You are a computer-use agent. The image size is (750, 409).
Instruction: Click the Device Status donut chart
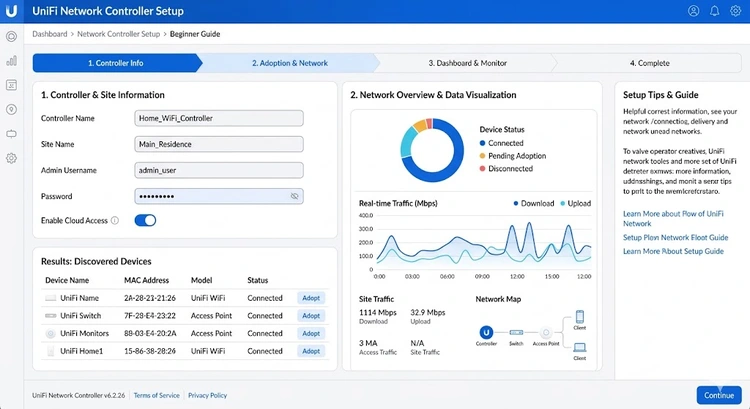click(x=432, y=150)
